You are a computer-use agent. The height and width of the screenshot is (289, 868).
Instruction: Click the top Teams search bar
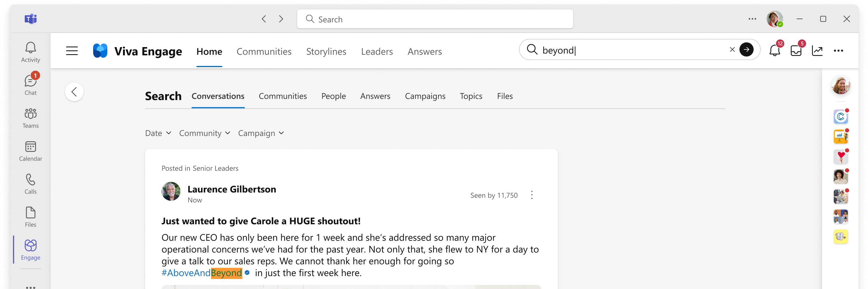pos(435,19)
